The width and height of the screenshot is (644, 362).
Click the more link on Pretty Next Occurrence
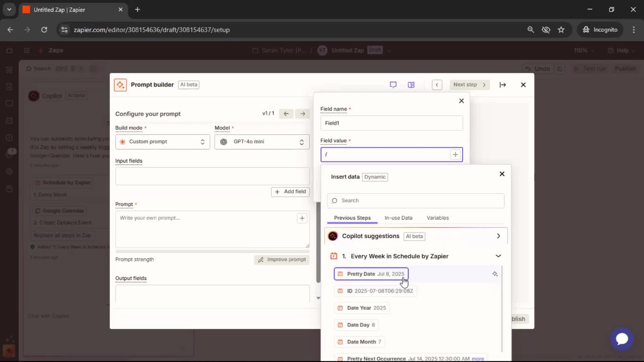[478, 359]
